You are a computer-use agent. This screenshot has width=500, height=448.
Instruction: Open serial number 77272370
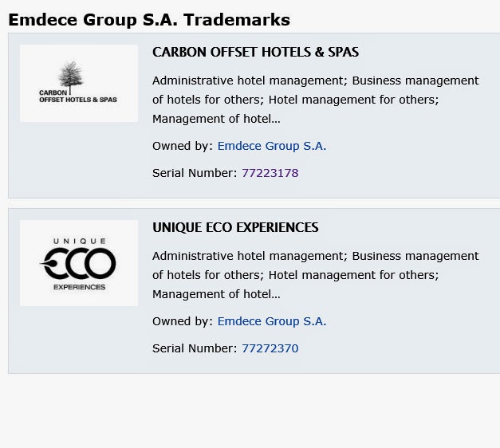click(270, 348)
